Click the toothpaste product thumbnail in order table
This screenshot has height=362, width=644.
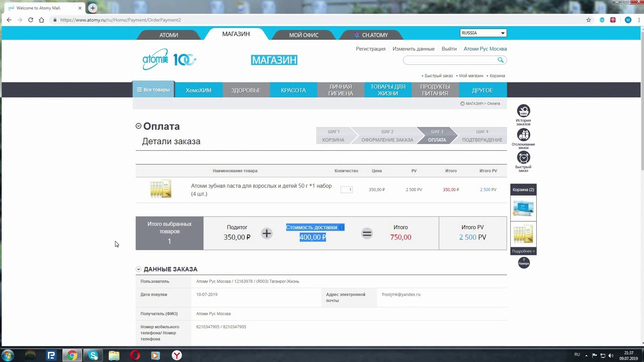pyautogui.click(x=161, y=189)
